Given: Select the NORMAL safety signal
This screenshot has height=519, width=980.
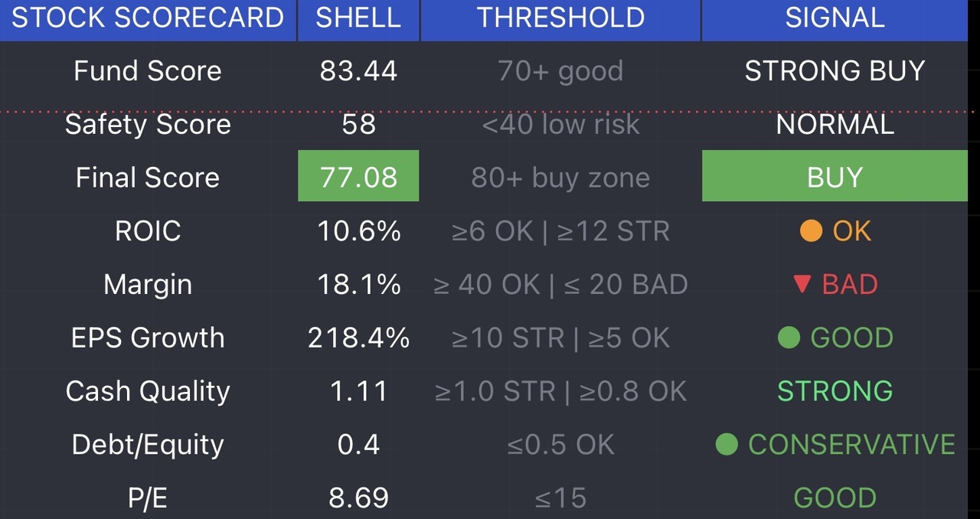Looking at the screenshot, I should [x=835, y=124].
